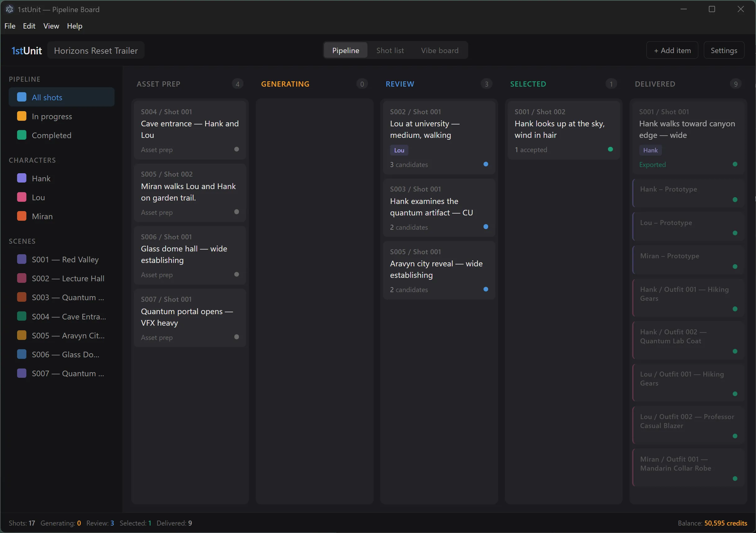Click the orange In progress swatch
The width and height of the screenshot is (756, 533).
click(22, 116)
